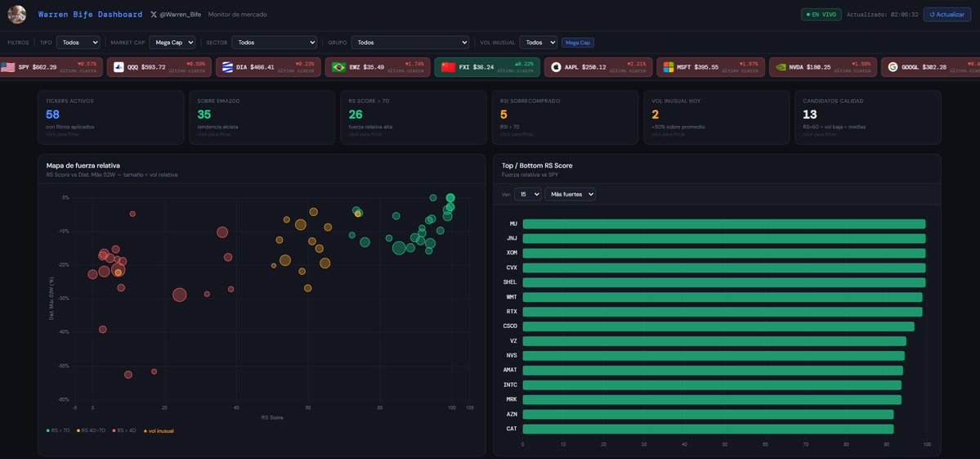Select the FXI $36.24 ticker card
Image resolution: width=980 pixels, height=459 pixels.
tap(487, 67)
